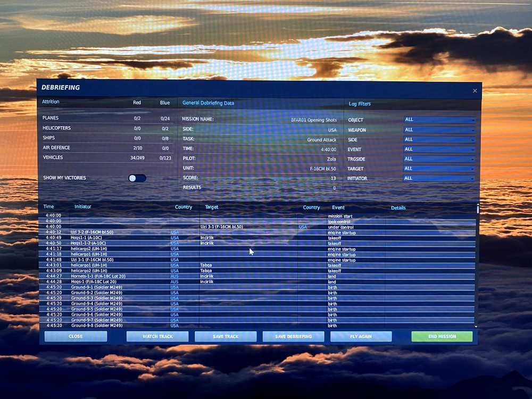Click the task value 'Ground Attack'
The width and height of the screenshot is (532, 399).
[x=322, y=140]
